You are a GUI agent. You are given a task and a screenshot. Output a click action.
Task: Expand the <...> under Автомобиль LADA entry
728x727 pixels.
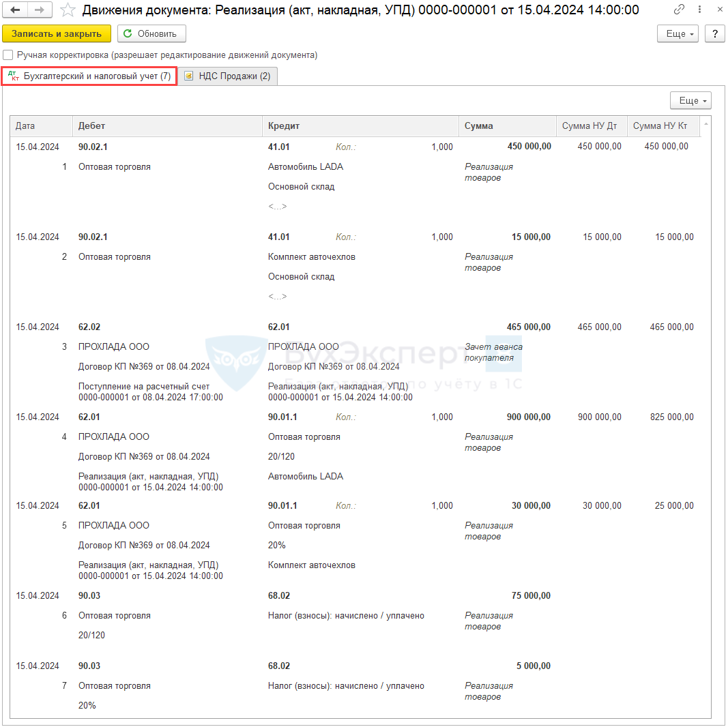277,207
